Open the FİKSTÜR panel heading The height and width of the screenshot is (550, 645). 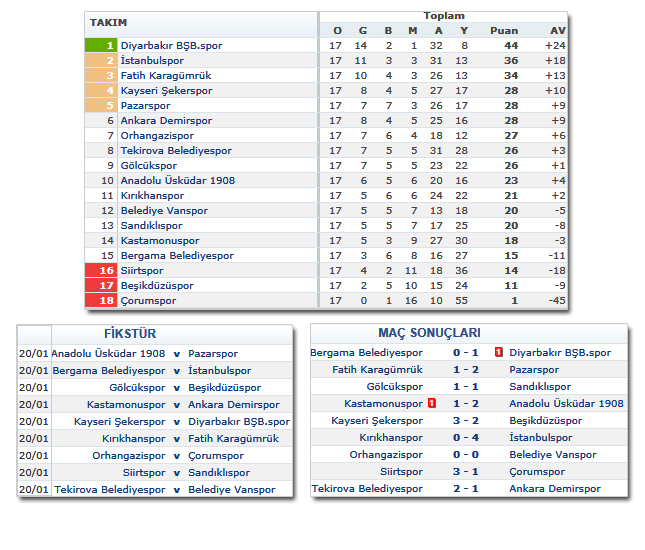pos(129,333)
